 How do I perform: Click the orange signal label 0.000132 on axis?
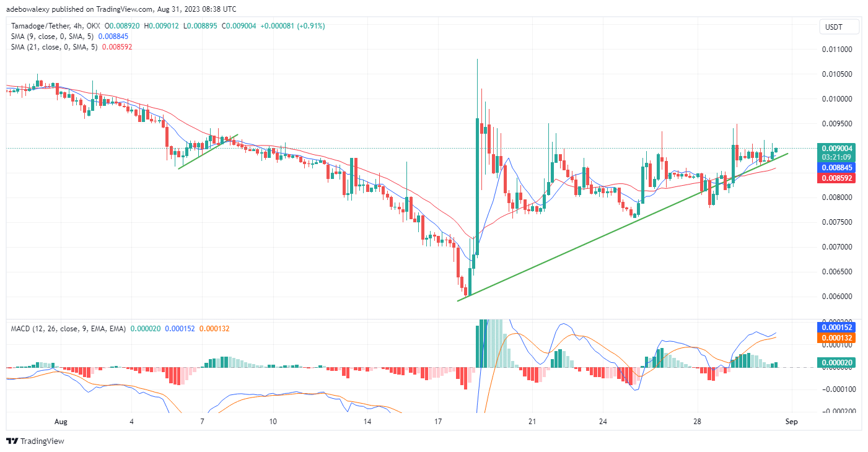837,338
